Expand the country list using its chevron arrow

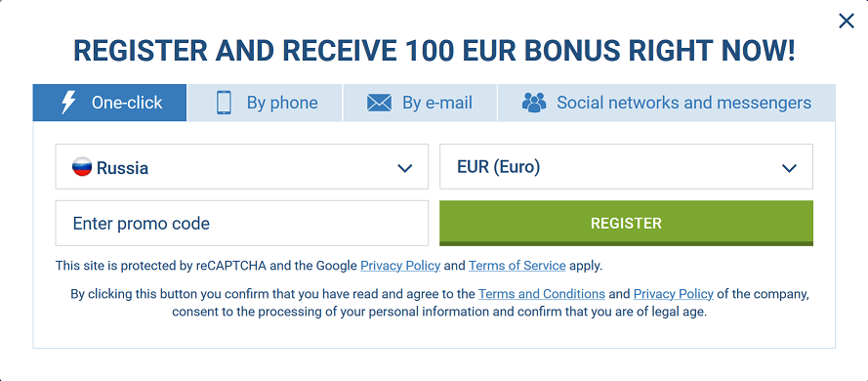(405, 168)
